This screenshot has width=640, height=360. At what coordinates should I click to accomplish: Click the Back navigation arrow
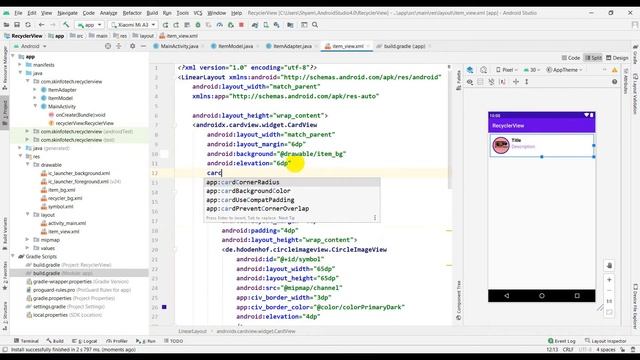click(41, 25)
